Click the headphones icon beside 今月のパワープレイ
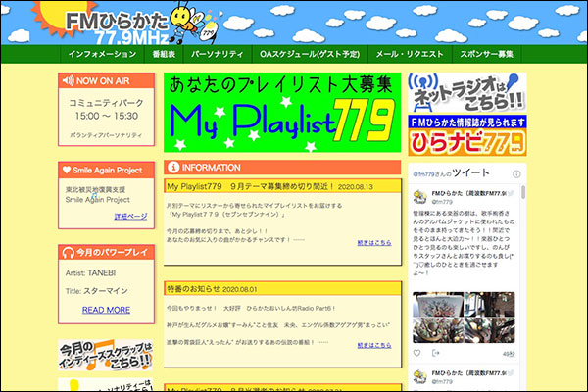This screenshot has height=392, width=588. point(66,253)
